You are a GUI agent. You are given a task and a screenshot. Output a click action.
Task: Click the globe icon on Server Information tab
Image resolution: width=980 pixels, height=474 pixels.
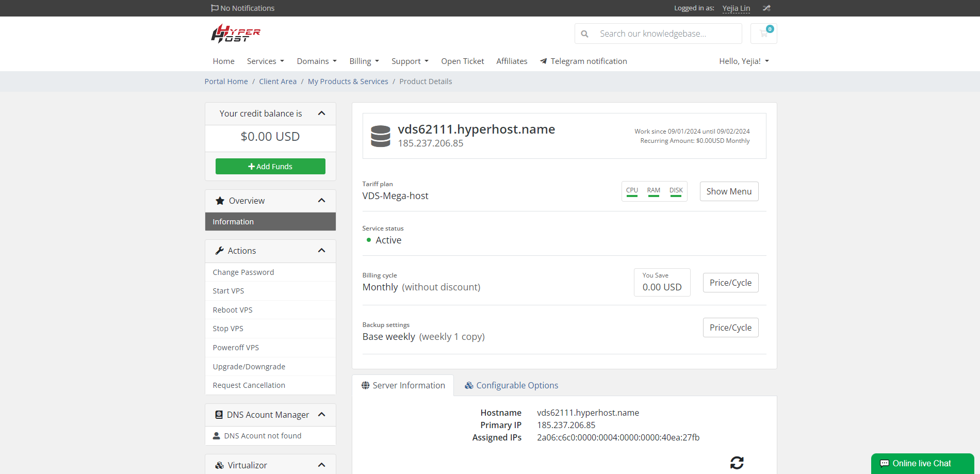365,385
